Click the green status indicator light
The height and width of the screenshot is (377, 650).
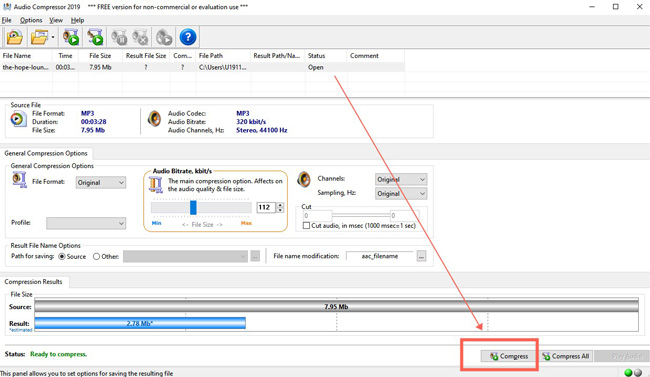[x=628, y=372]
